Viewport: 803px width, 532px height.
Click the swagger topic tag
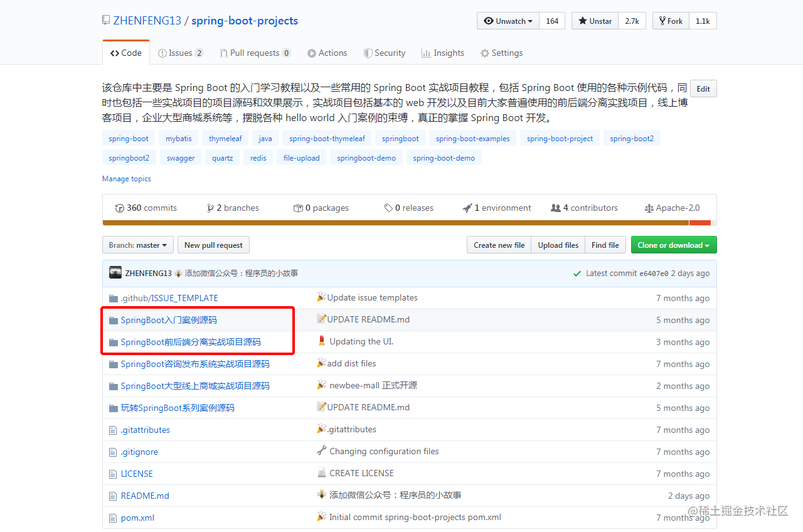181,158
